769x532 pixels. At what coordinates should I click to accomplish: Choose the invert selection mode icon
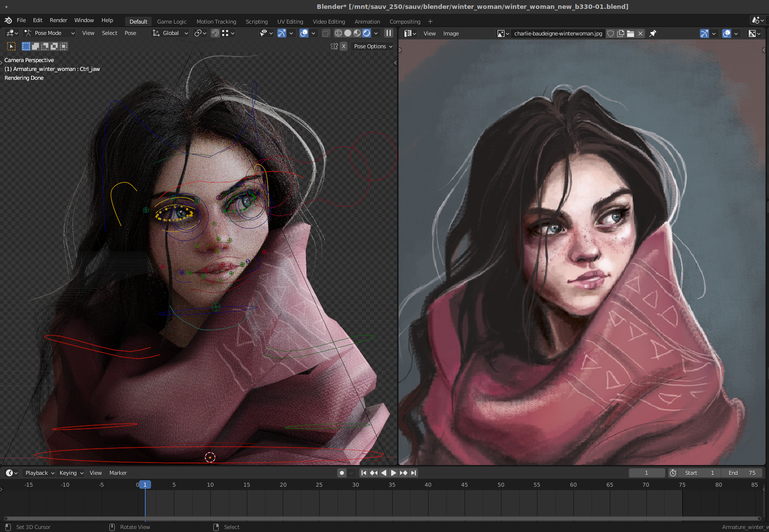click(54, 46)
